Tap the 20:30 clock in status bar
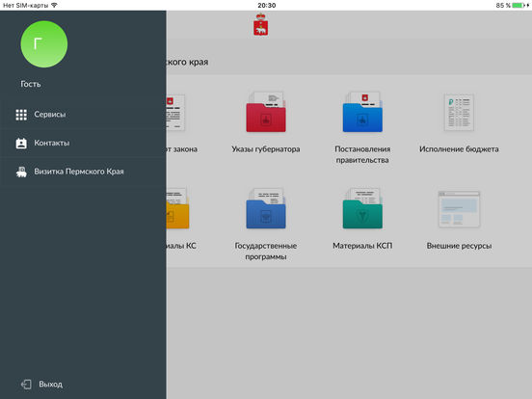The image size is (532, 399). 266,5
